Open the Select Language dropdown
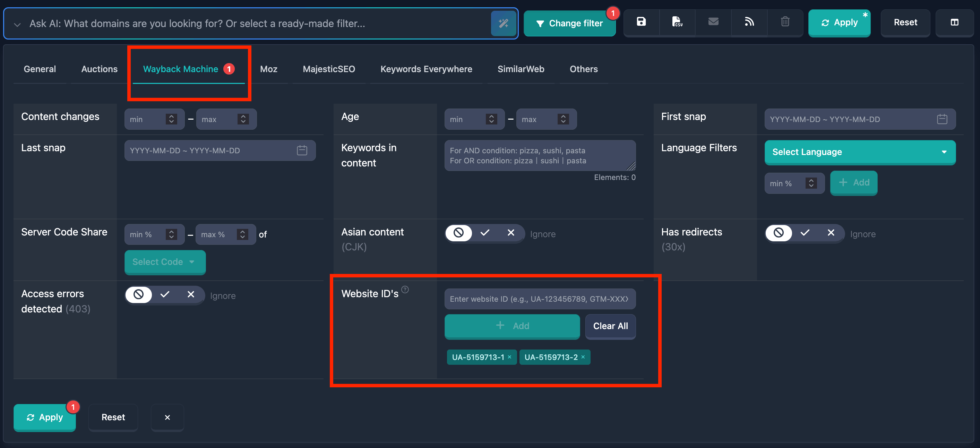Image resolution: width=980 pixels, height=448 pixels. 860,152
